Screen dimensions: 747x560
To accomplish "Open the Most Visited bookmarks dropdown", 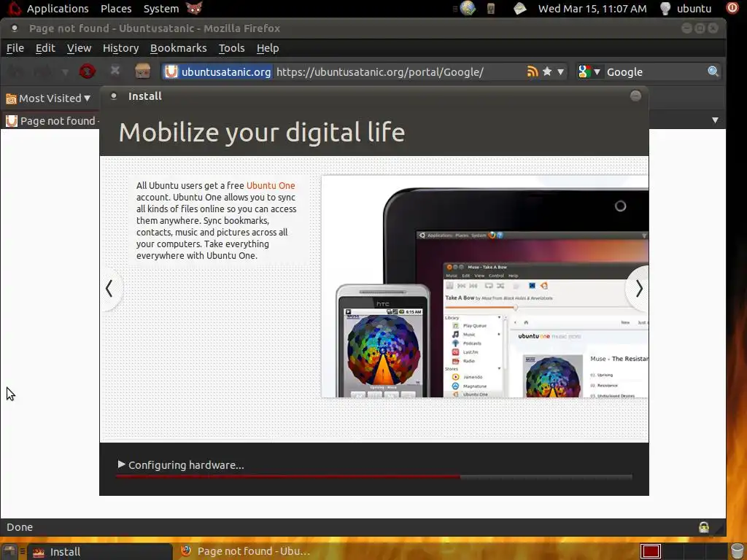I will pyautogui.click(x=48, y=98).
